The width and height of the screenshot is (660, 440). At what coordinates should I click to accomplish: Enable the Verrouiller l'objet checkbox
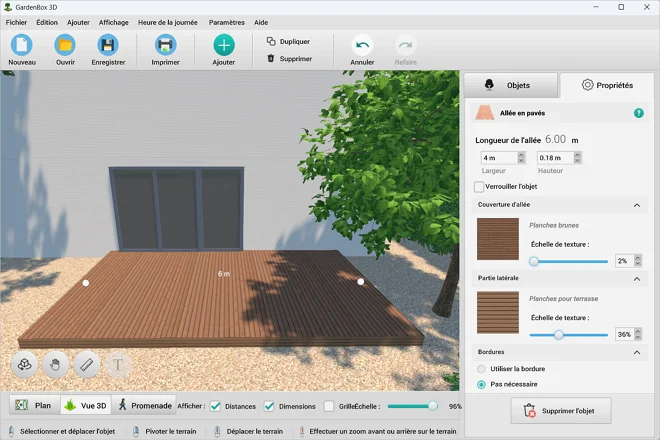point(480,186)
